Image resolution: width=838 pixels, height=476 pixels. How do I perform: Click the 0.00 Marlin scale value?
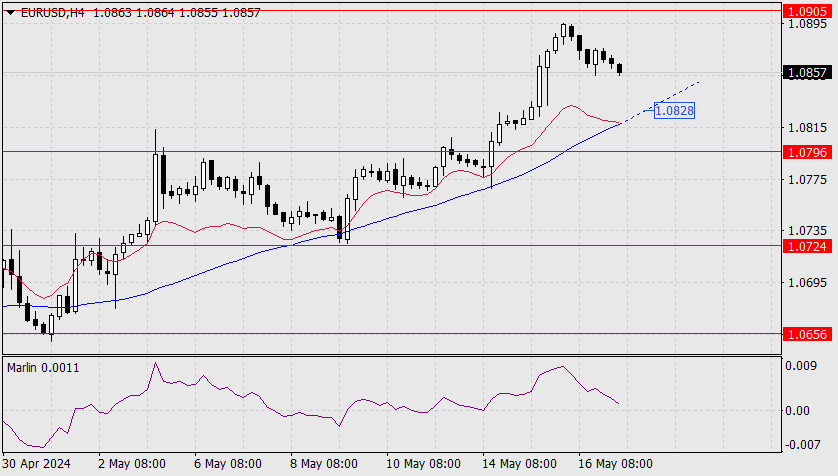[x=797, y=411]
